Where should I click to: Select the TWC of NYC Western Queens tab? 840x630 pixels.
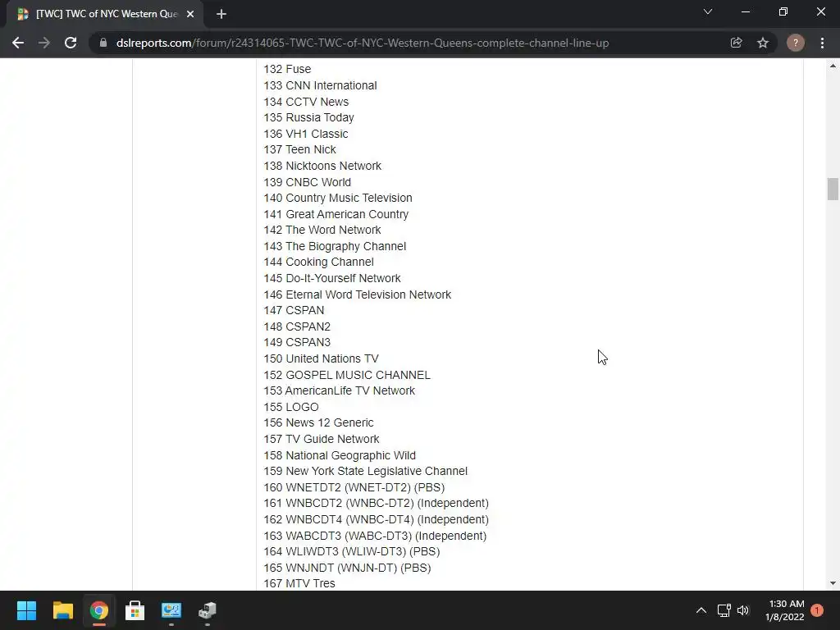[x=105, y=14]
